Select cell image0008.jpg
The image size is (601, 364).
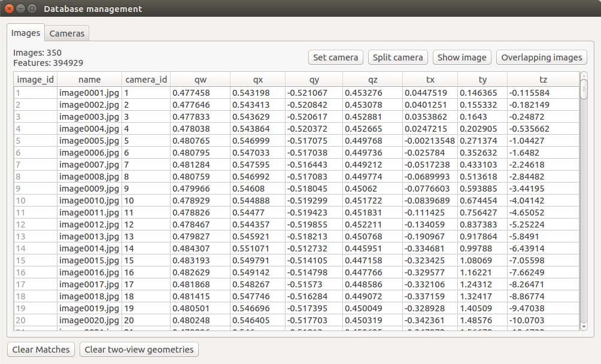tap(89, 177)
